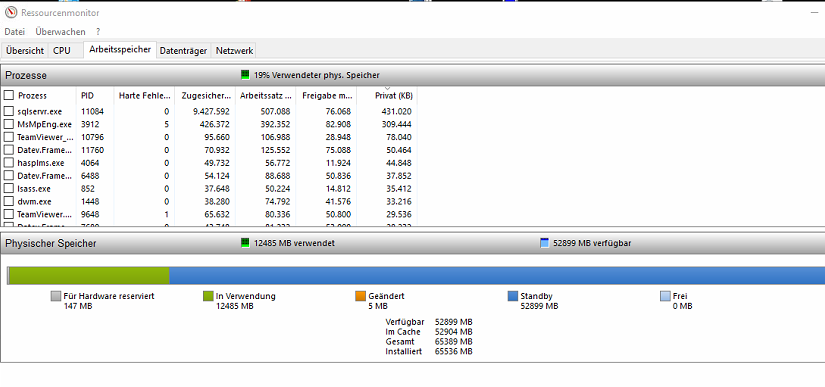The width and height of the screenshot is (825, 387).
Task: Sort by the Freigabe column header
Action: click(326, 96)
